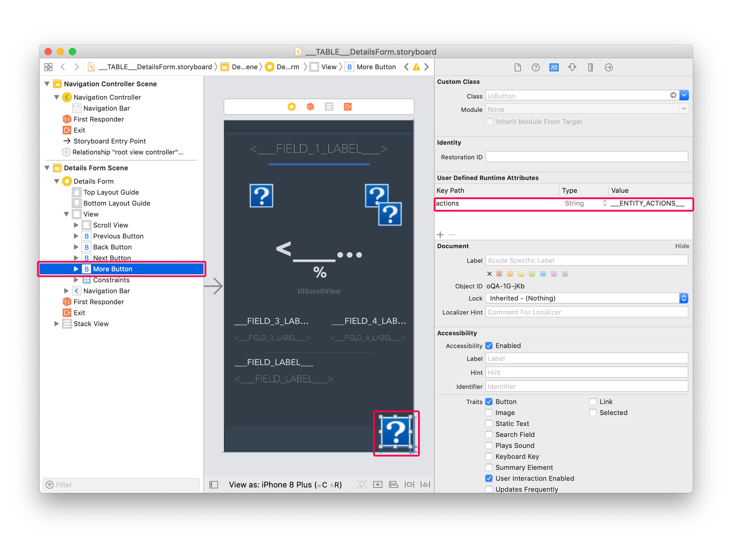Expand the Stack View tree item
This screenshot has width=733, height=560.
point(56,324)
